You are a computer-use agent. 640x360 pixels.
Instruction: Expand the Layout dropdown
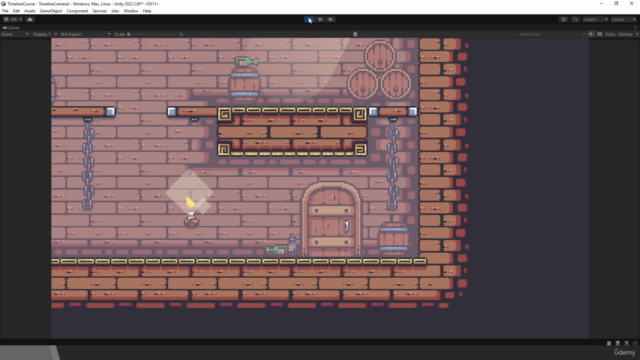623,19
